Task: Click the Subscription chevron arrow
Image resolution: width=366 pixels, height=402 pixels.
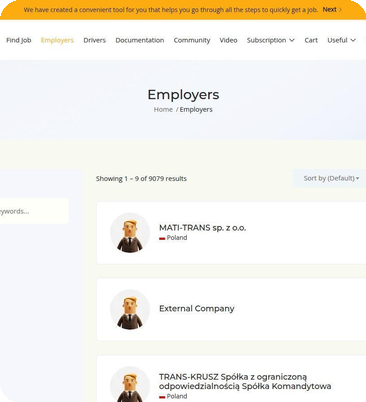Action: pyautogui.click(x=292, y=40)
